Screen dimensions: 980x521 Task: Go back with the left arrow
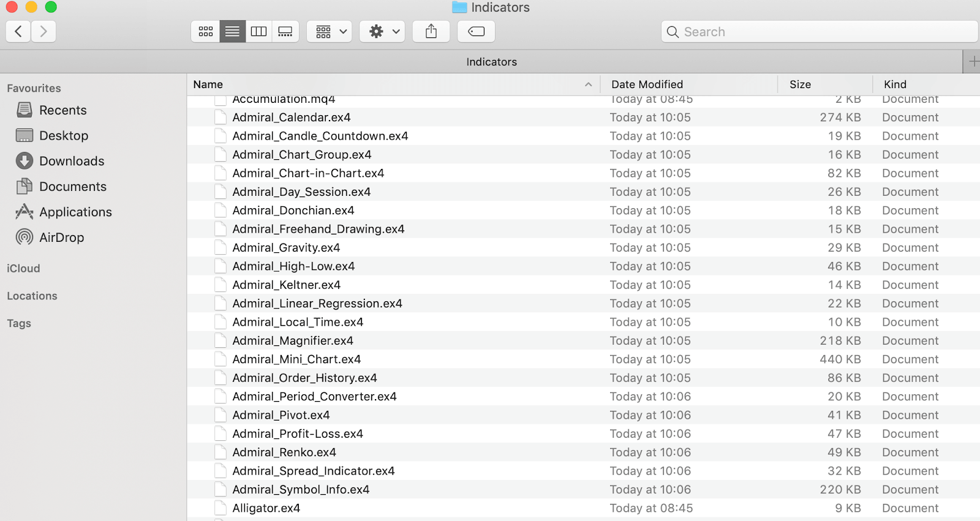(x=18, y=31)
